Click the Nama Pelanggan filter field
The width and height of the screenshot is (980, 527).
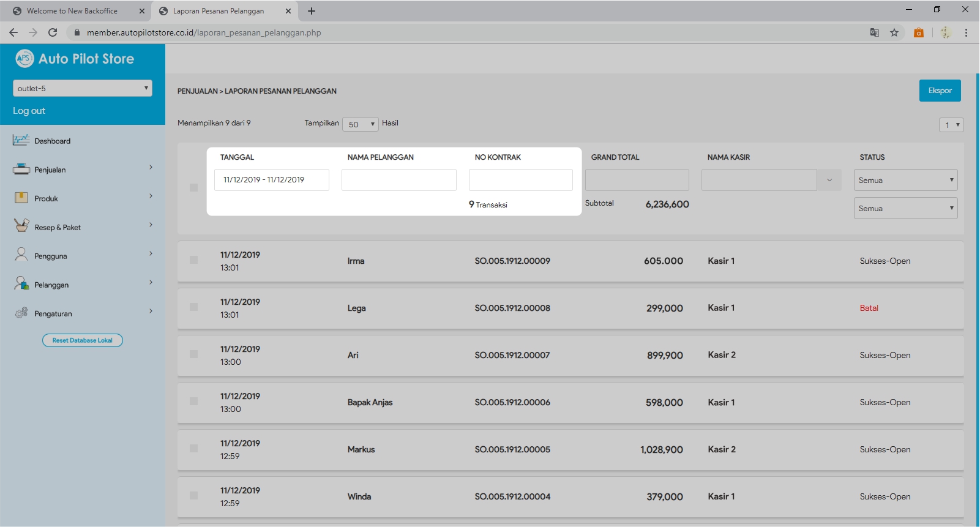click(398, 180)
